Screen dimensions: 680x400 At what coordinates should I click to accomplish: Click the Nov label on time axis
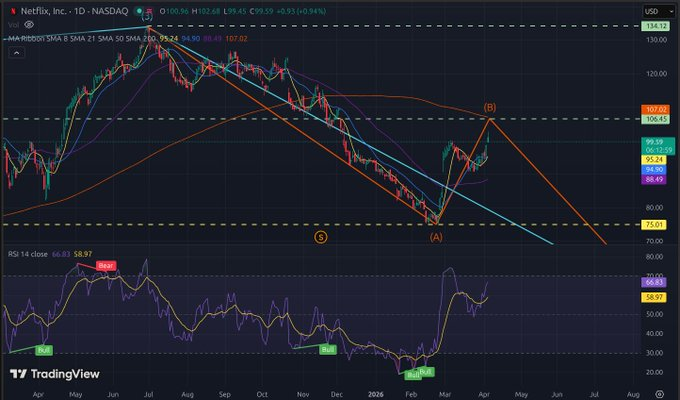coord(303,394)
